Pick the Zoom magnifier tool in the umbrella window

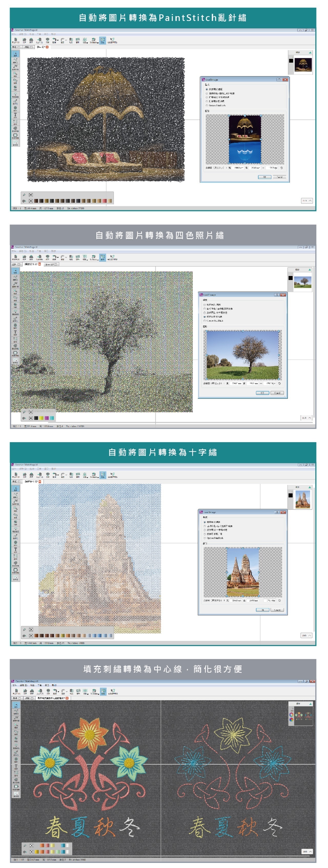(x=15, y=74)
